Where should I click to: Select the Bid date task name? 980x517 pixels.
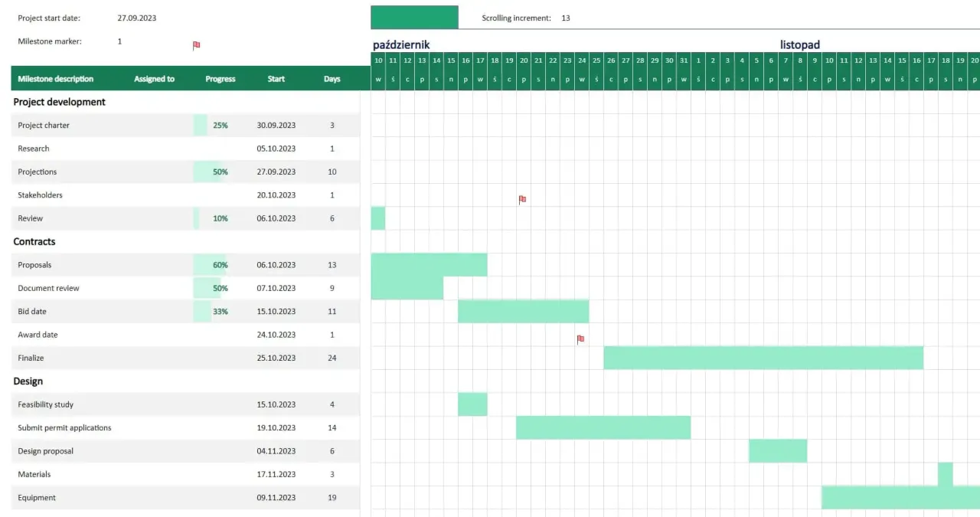[x=32, y=312]
